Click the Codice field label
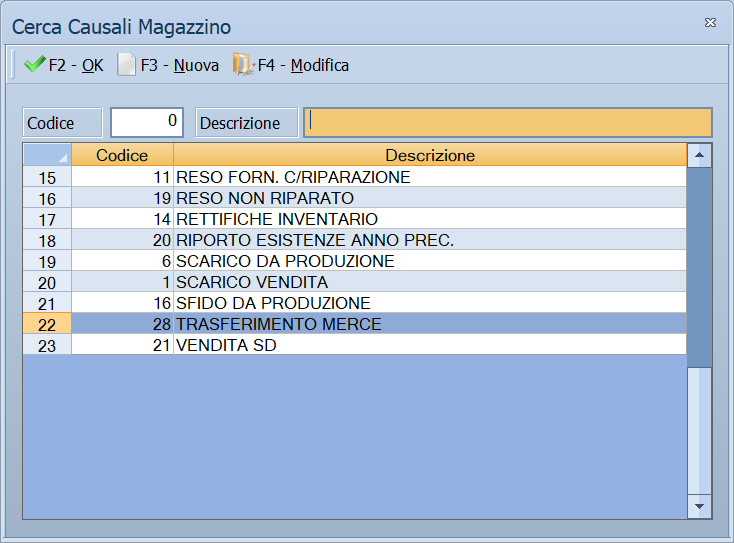This screenshot has width=734, height=543. pyautogui.click(x=62, y=123)
